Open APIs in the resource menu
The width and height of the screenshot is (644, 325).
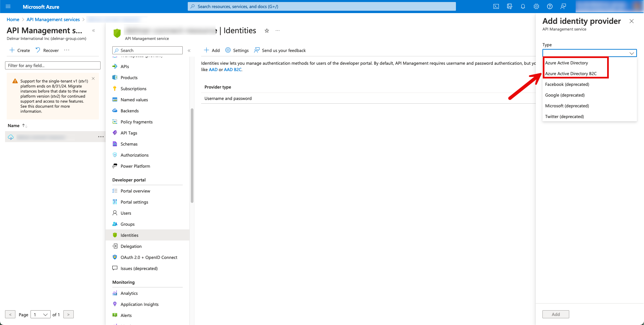point(148,66)
